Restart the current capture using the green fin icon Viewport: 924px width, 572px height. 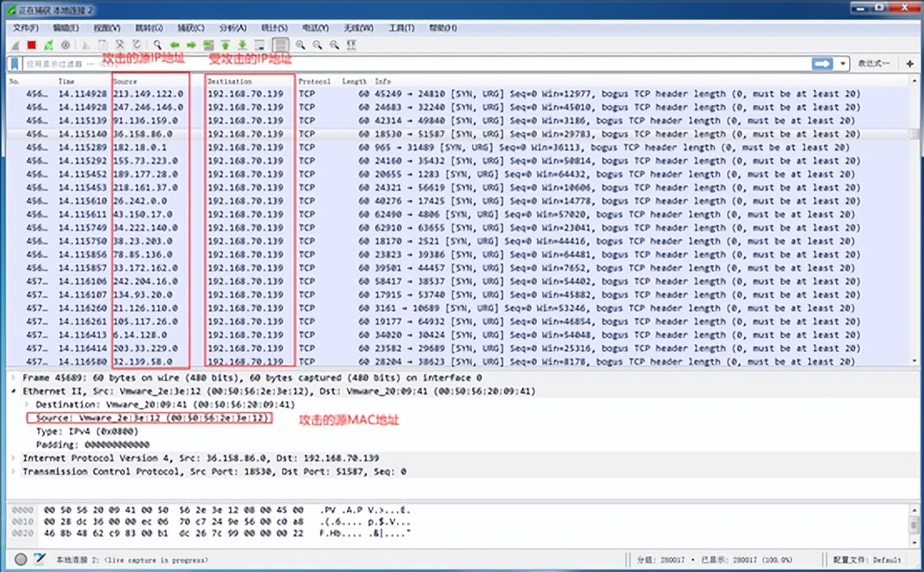coord(48,45)
